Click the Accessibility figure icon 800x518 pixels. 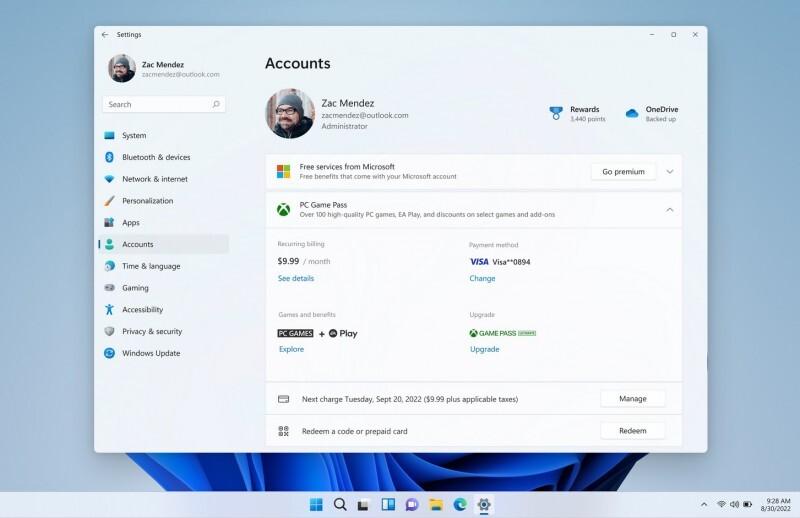[109, 309]
